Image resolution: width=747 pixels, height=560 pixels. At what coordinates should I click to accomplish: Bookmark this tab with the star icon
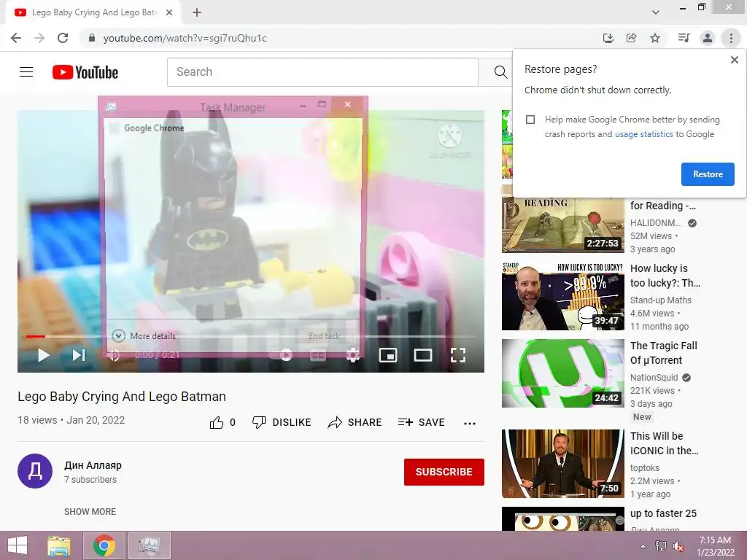pos(655,38)
